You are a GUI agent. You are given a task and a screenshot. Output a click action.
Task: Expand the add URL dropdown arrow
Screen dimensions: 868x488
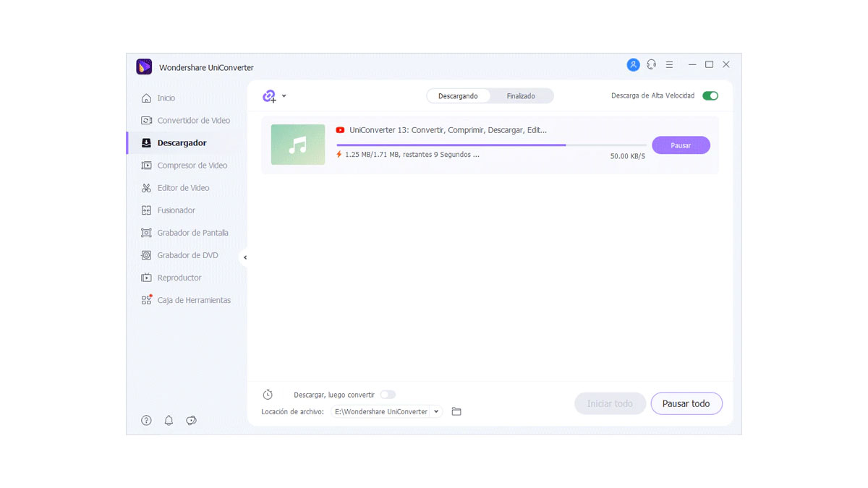[x=284, y=96]
